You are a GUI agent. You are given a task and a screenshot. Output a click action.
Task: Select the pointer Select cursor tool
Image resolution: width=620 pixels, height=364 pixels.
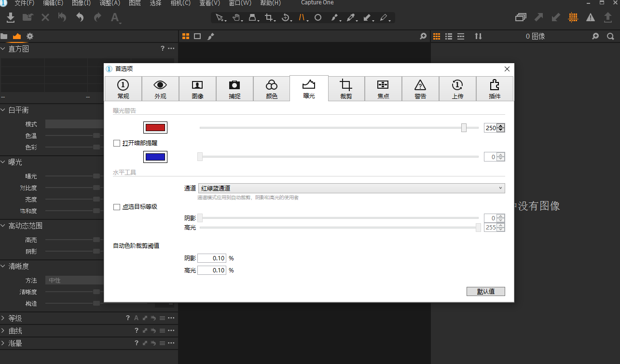click(x=220, y=18)
